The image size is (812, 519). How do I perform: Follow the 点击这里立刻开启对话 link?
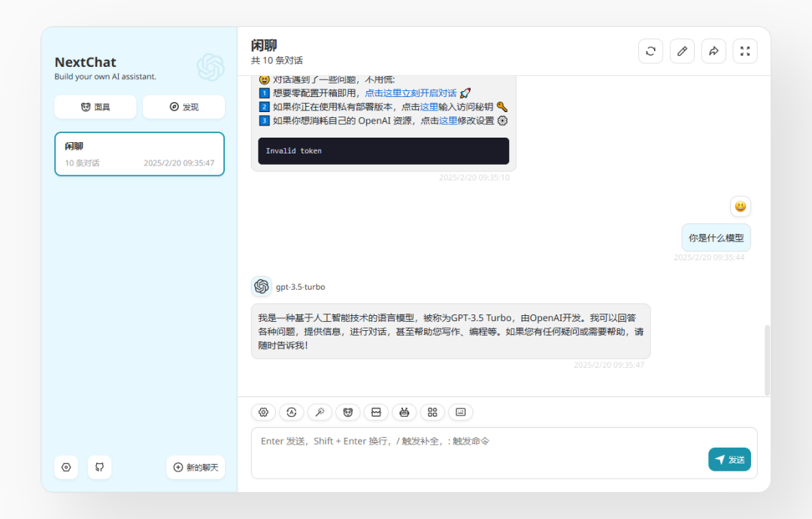411,93
